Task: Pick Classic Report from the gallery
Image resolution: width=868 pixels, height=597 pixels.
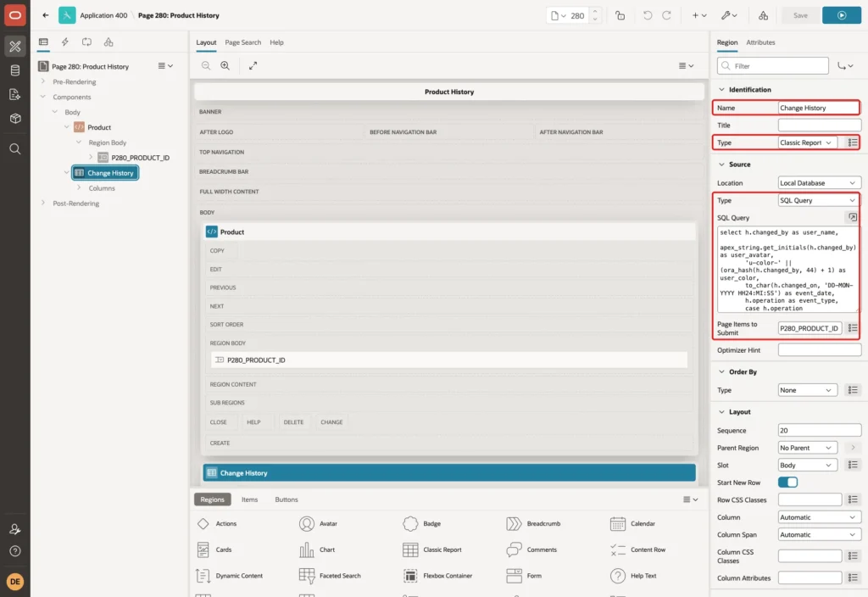Action: point(432,550)
